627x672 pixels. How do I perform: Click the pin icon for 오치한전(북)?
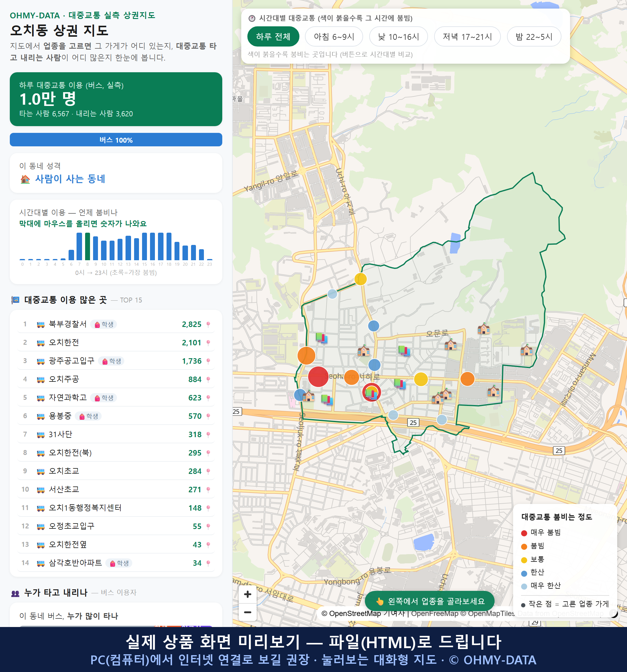pos(208,453)
